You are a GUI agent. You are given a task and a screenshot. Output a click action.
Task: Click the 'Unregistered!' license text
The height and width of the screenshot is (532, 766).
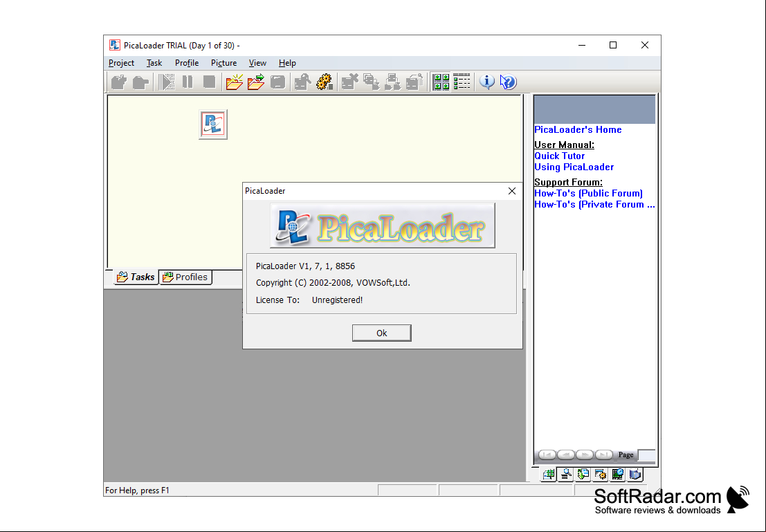[x=337, y=300]
